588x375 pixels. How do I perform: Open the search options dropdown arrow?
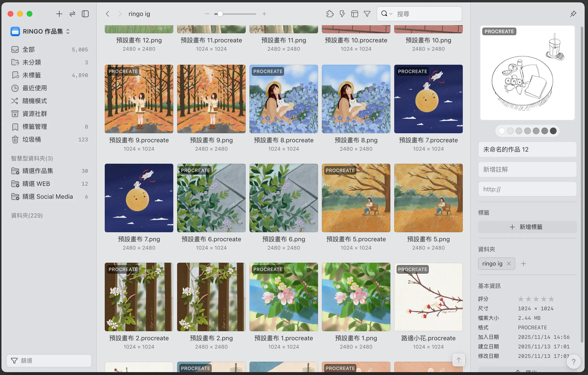tap(391, 14)
